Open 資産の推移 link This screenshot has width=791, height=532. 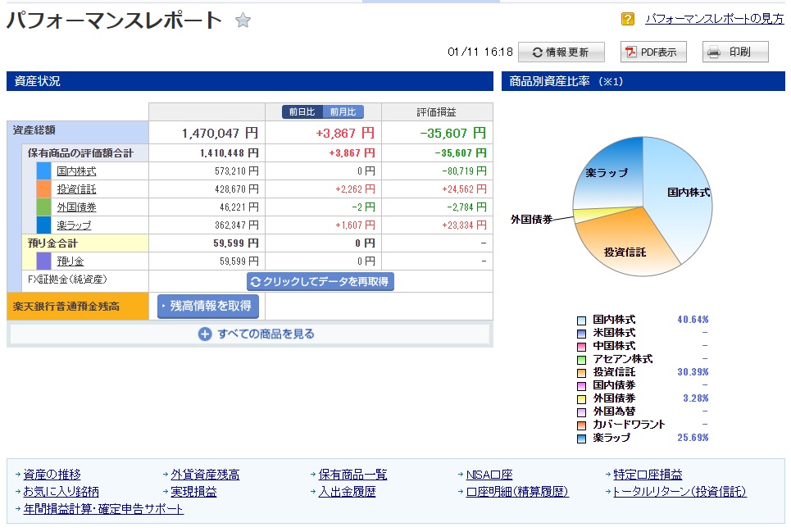[x=52, y=475]
